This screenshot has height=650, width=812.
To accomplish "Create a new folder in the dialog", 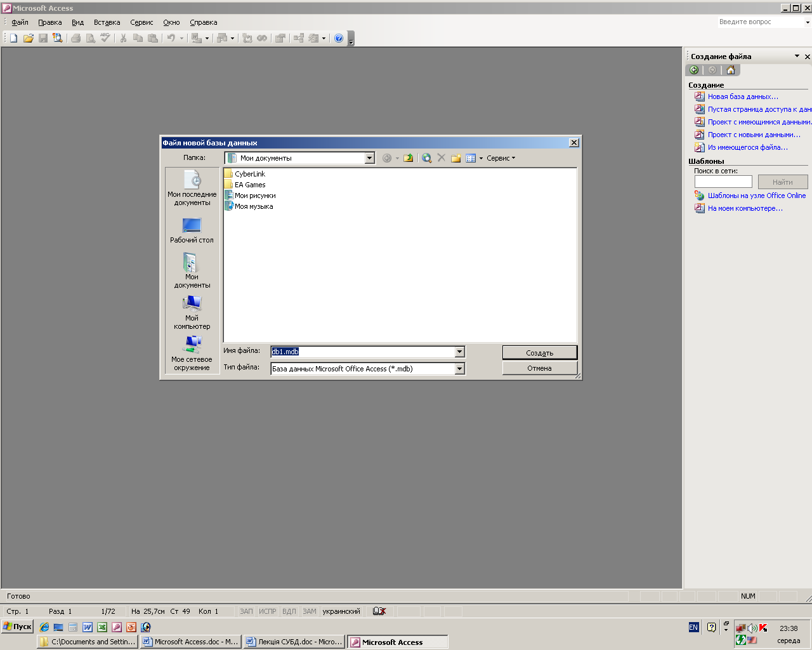I will [x=456, y=158].
